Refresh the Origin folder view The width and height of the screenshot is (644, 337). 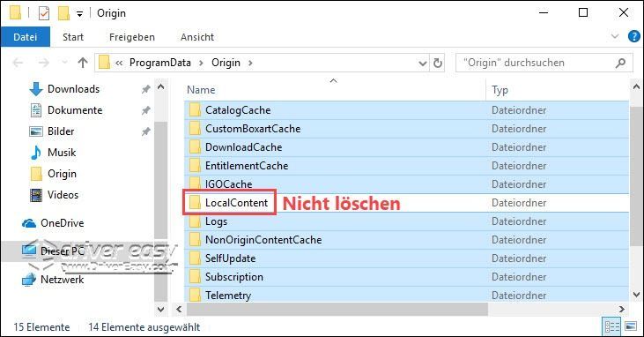pos(438,63)
